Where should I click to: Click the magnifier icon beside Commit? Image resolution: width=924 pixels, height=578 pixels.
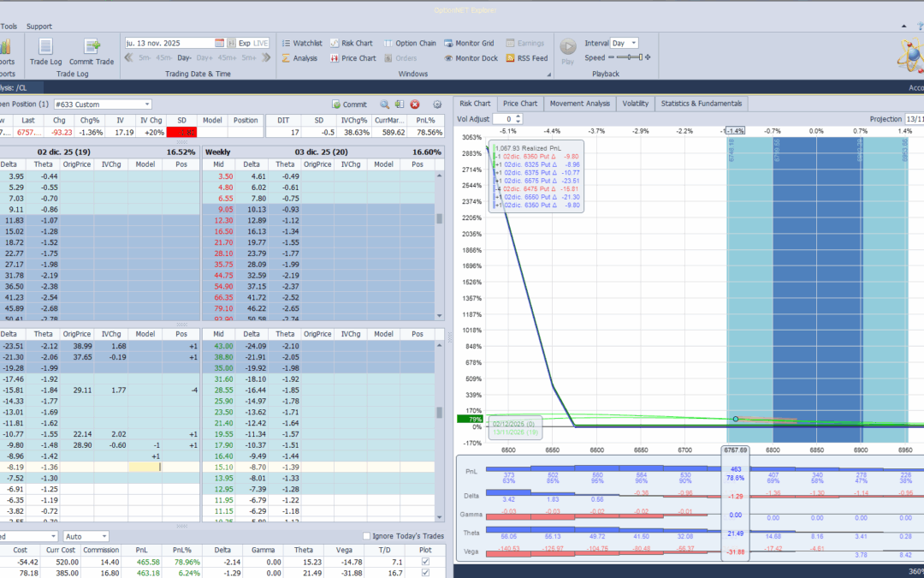click(385, 104)
